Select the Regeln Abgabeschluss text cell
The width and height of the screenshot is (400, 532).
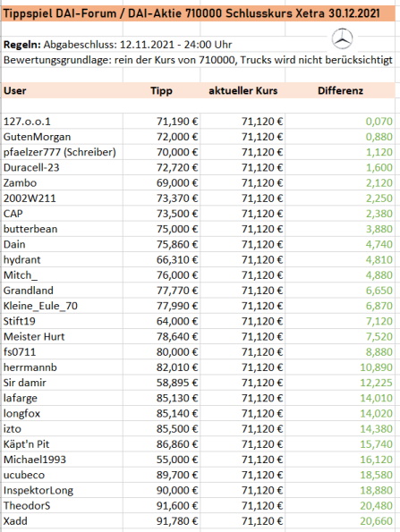117,45
